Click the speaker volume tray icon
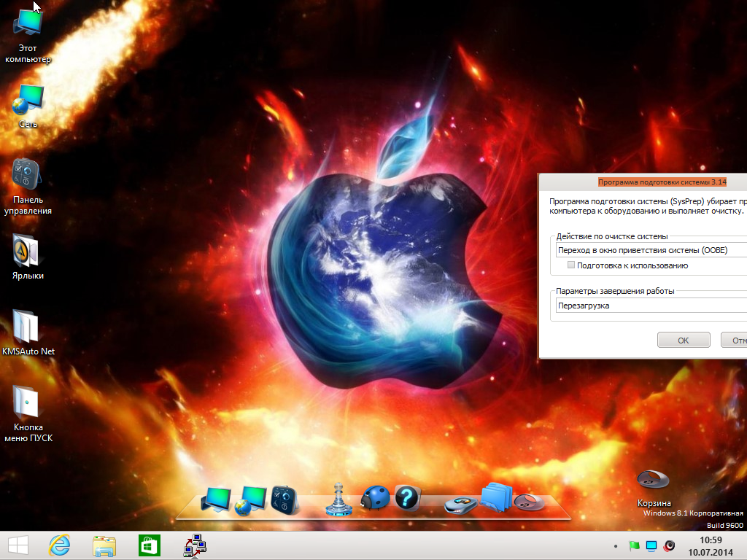The height and width of the screenshot is (560, 747). pyautogui.click(x=669, y=545)
